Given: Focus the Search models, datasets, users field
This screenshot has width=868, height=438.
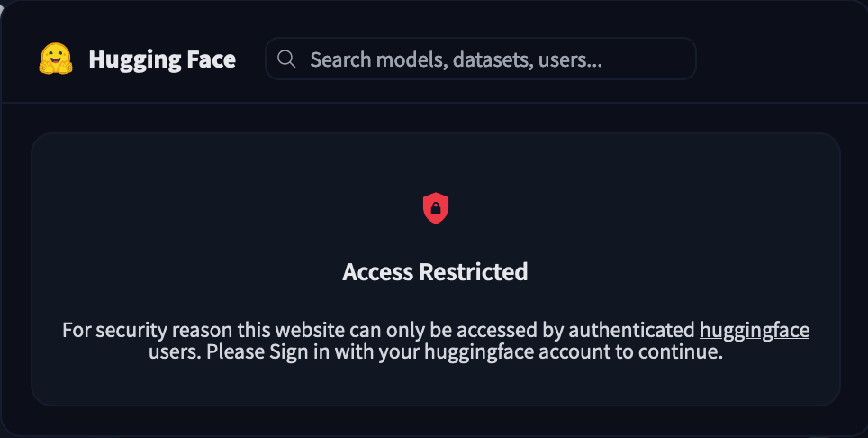Looking at the screenshot, I should (x=486, y=59).
